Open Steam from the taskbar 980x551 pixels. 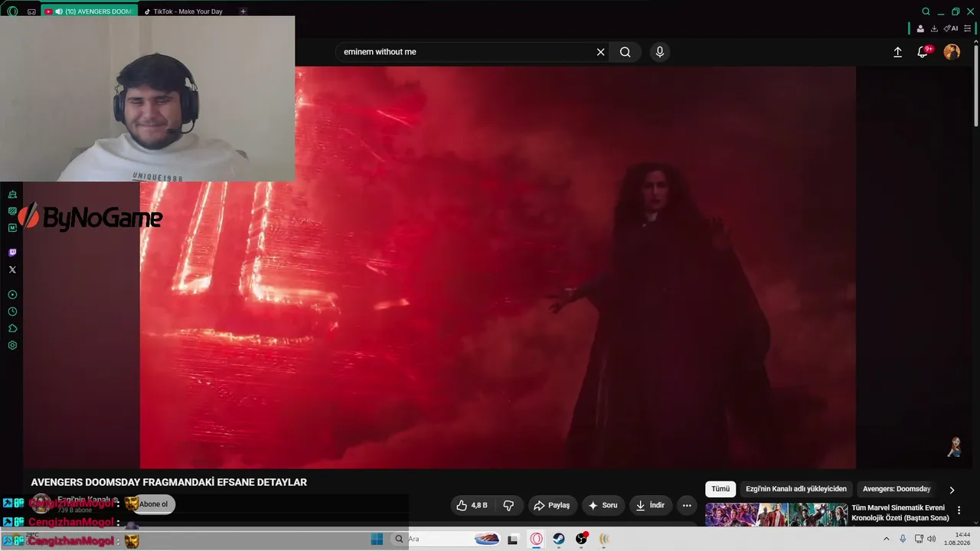559,540
